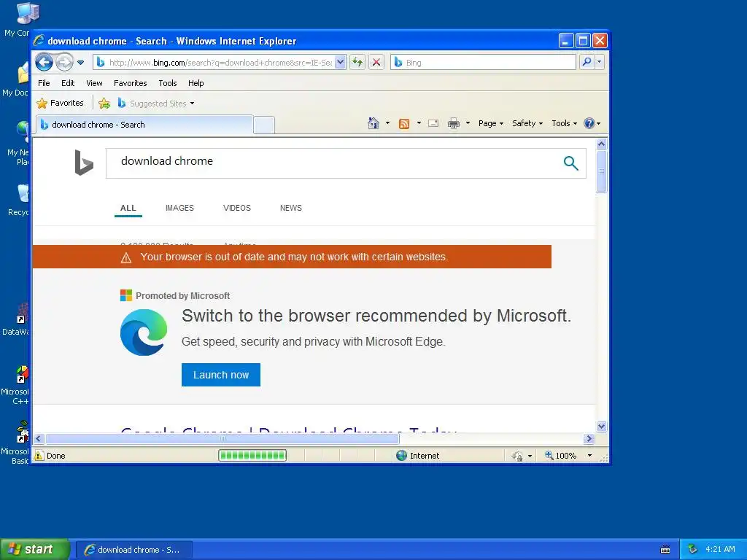Viewport: 747px width, 560px height.
Task: Select the download chrome - Search tab
Action: click(144, 125)
